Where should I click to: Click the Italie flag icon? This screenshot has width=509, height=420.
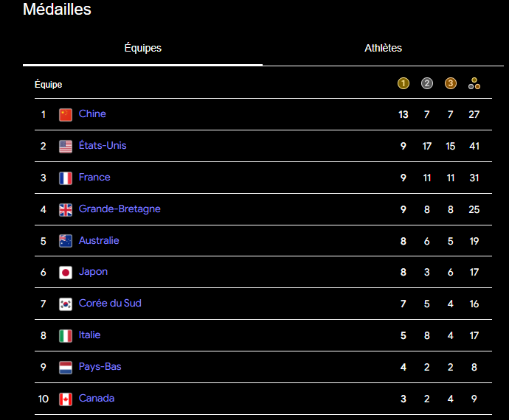tap(66, 335)
